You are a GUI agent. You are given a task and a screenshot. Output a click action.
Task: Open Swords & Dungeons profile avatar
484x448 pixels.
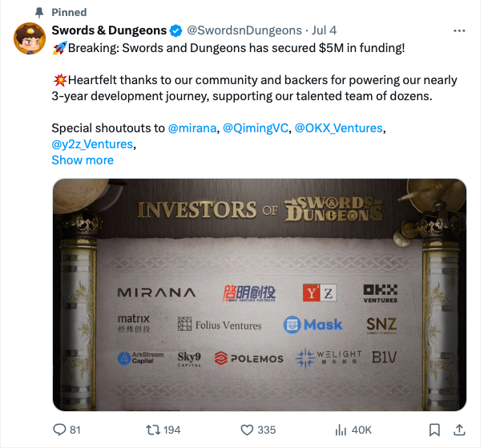coord(30,38)
